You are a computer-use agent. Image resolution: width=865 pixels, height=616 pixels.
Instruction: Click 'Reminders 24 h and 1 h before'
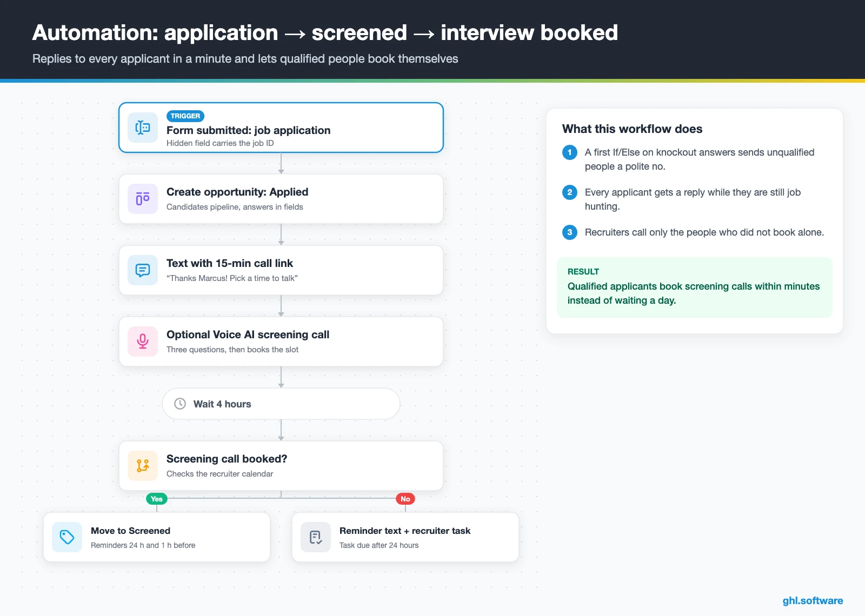[143, 545]
